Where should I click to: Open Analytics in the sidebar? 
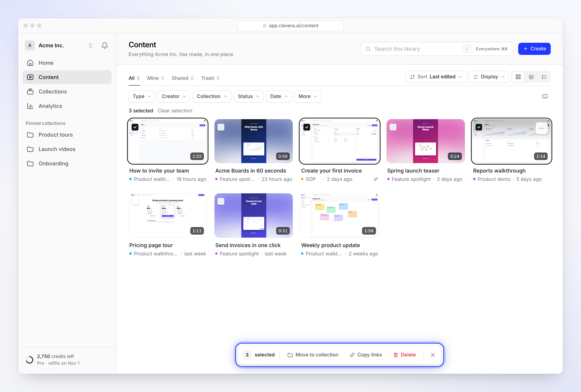click(x=67, y=106)
